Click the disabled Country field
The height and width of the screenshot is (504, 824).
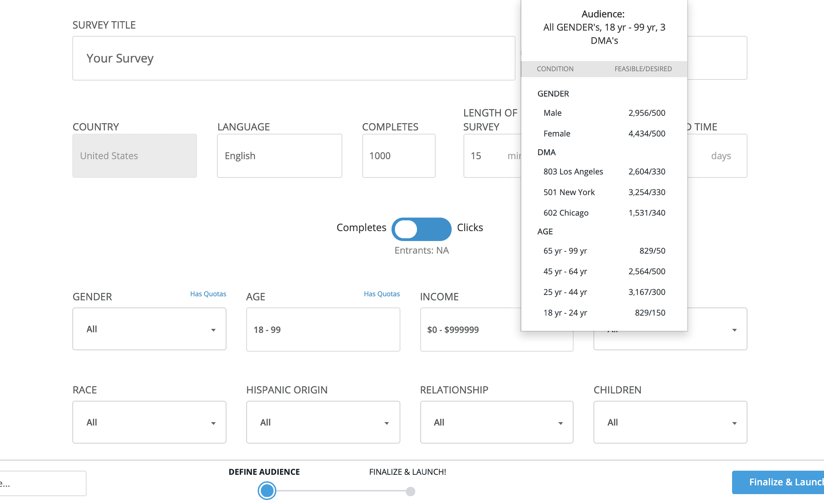point(135,156)
